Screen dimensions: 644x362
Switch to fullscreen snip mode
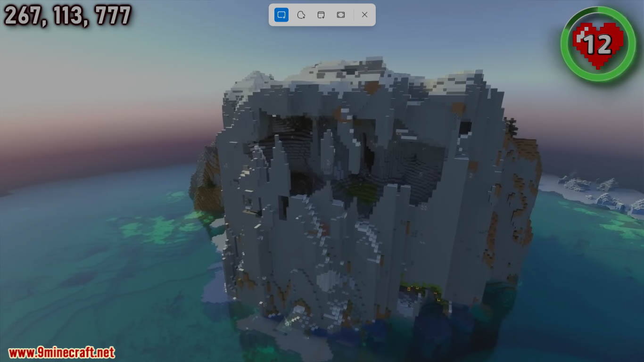click(341, 15)
